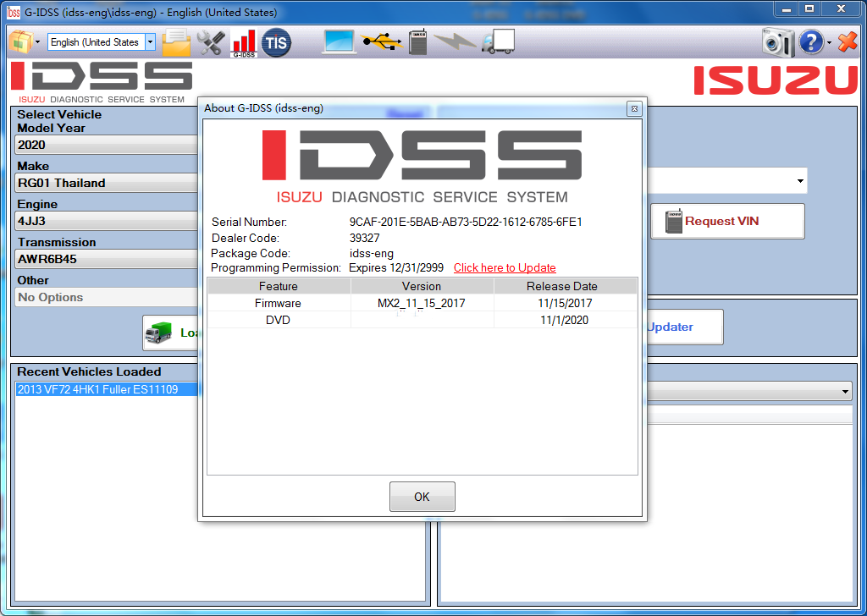This screenshot has height=616, width=867.
Task: Click the G-IDSS red bar chart icon
Action: pos(244,42)
